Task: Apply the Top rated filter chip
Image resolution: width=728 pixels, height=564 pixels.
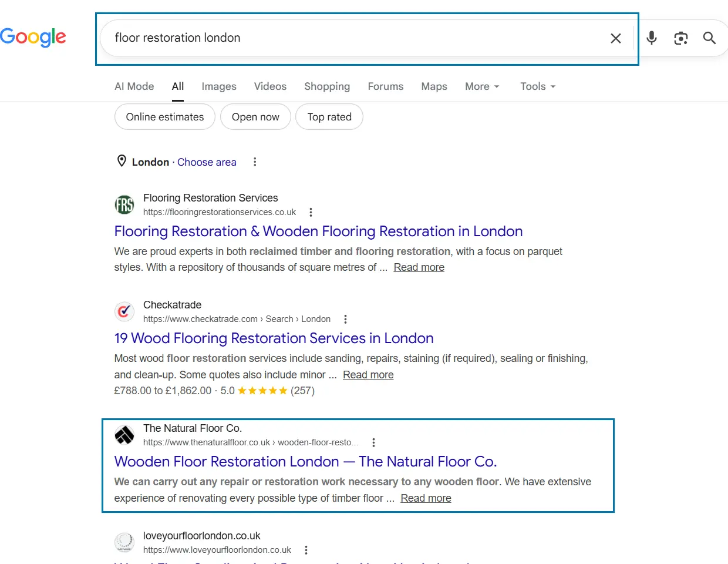Action: pyautogui.click(x=329, y=117)
